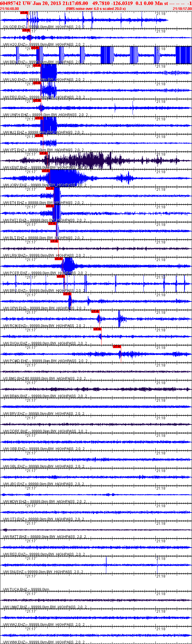Click the red pick flag on the UW.BEN trace

click(35, 48)
